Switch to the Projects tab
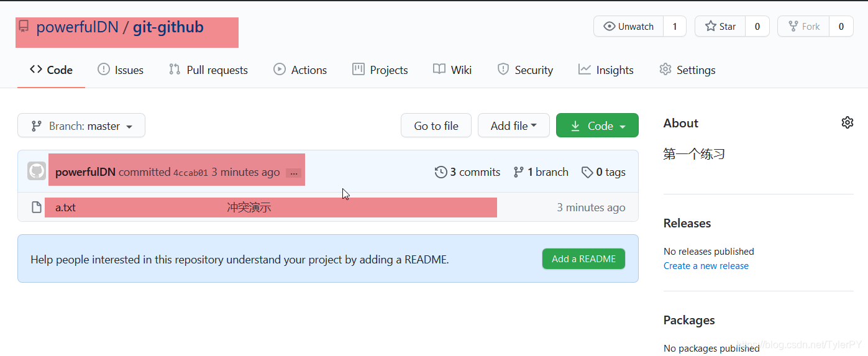Image resolution: width=868 pixels, height=356 pixels. pyautogui.click(x=380, y=70)
